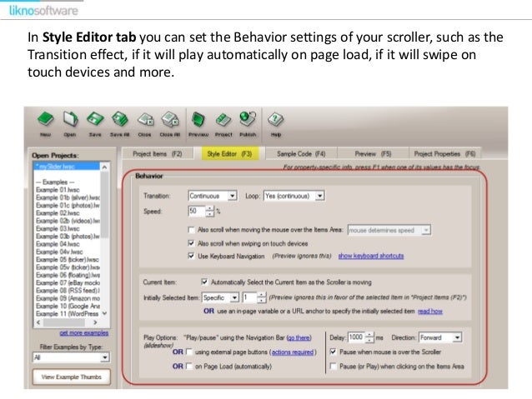The height and width of the screenshot is (399, 532).
Task: Switch to the Project Items (F2) tab
Action: (x=158, y=154)
